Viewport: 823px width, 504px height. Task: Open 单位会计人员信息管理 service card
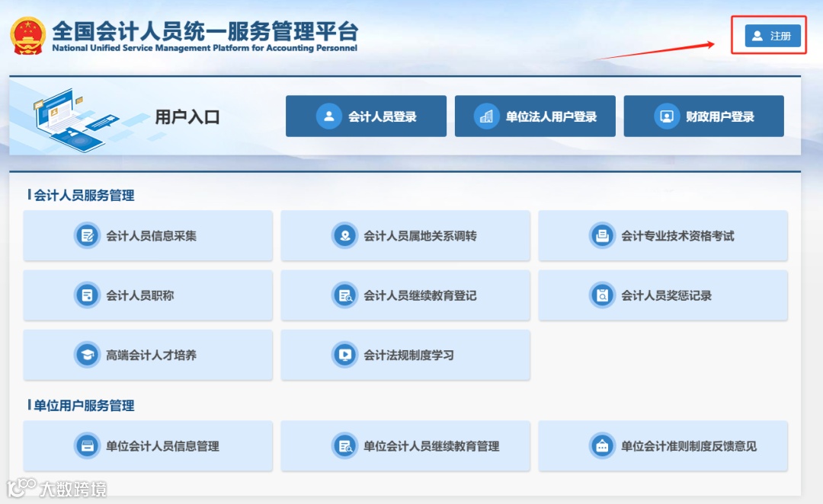point(148,446)
